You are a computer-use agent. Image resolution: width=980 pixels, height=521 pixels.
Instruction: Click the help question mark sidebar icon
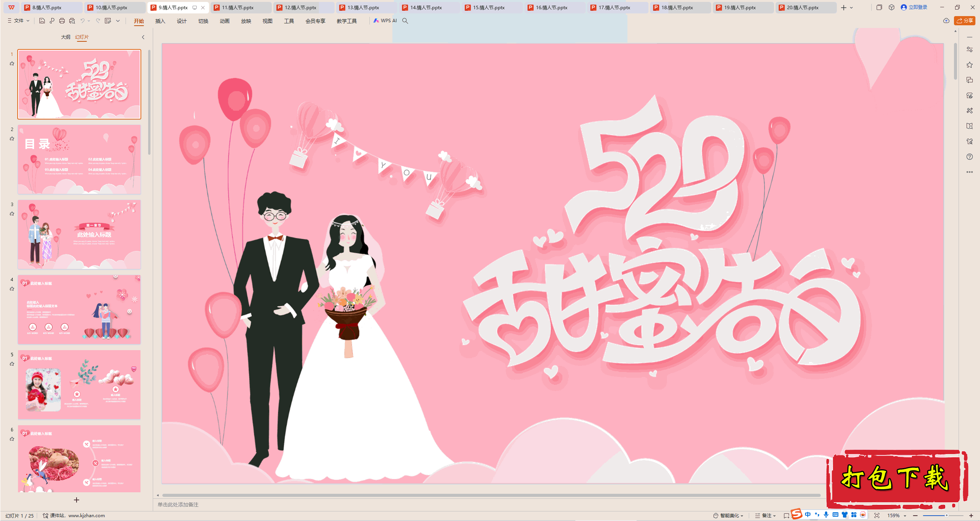(x=970, y=157)
